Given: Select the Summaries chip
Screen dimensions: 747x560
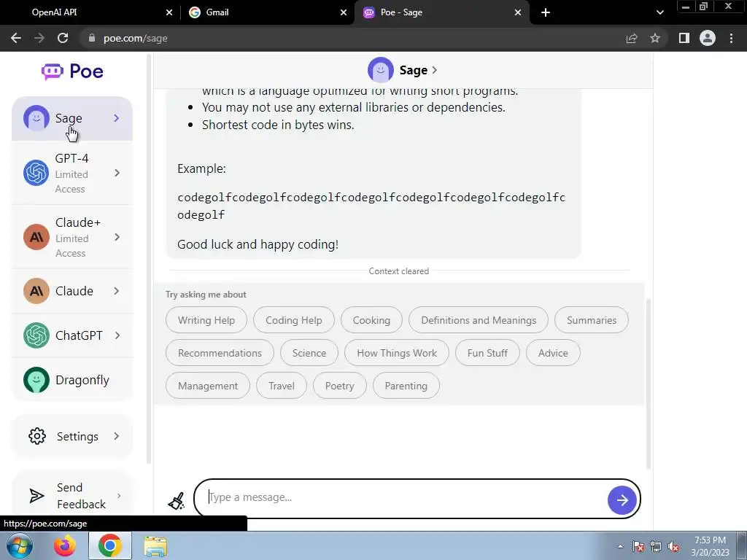Looking at the screenshot, I should pos(591,320).
